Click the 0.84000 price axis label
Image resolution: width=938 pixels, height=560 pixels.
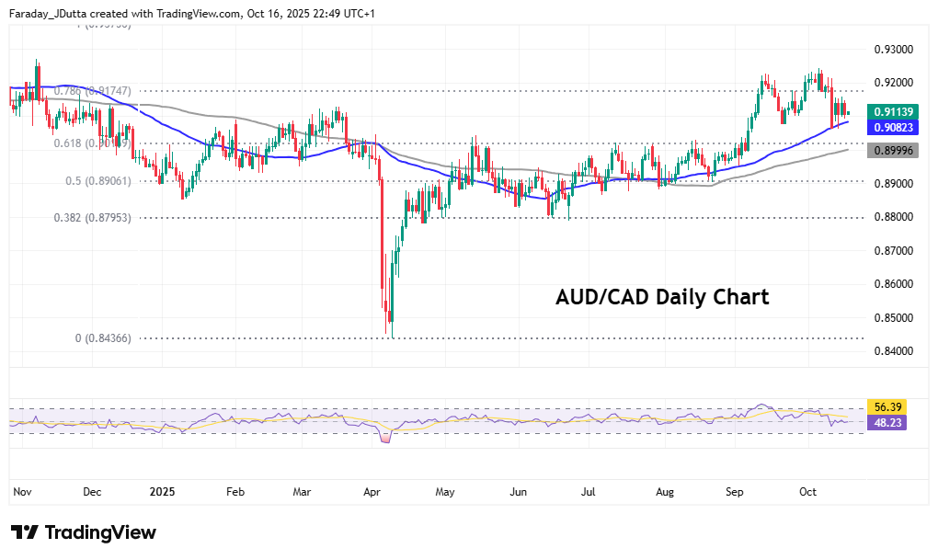pos(892,351)
